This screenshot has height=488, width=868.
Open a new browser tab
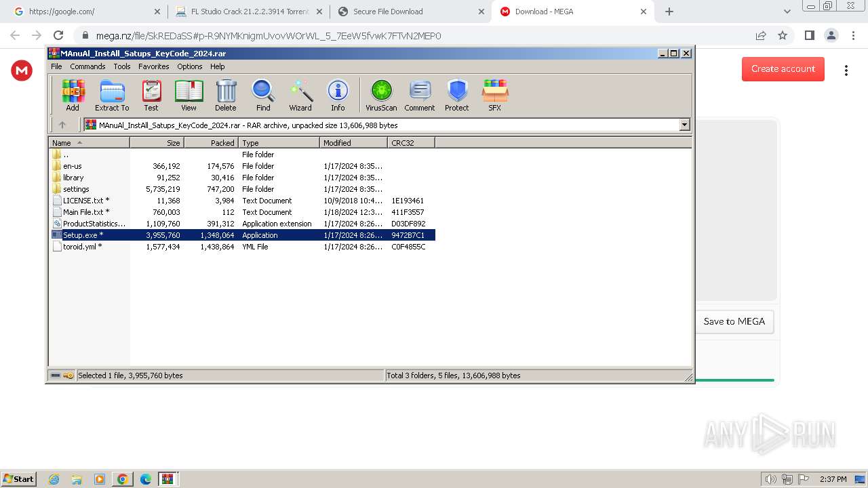pos(669,12)
